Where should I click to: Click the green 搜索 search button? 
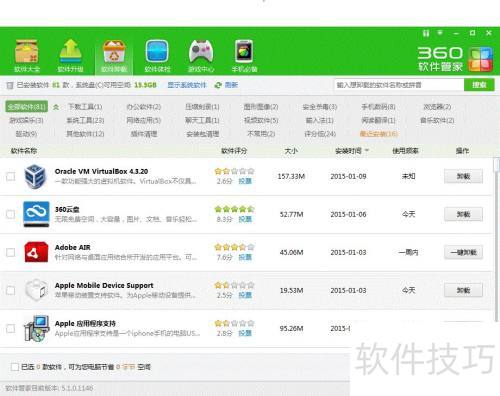(x=479, y=85)
